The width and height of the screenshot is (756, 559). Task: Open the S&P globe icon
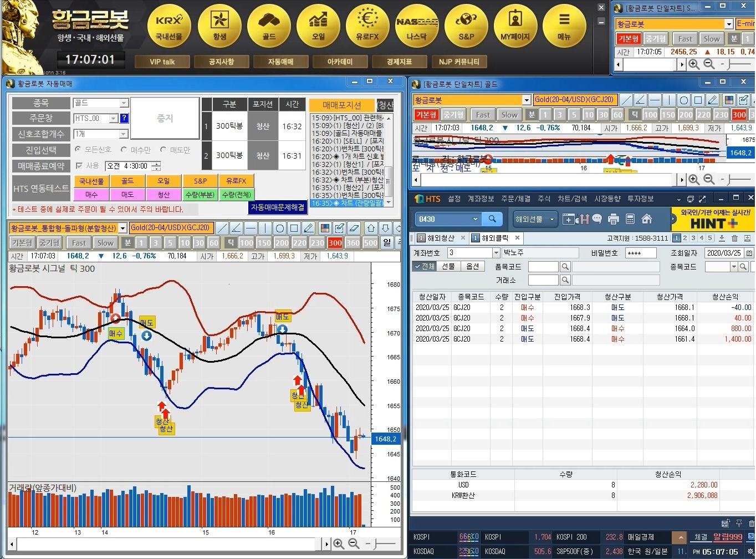pos(466,26)
